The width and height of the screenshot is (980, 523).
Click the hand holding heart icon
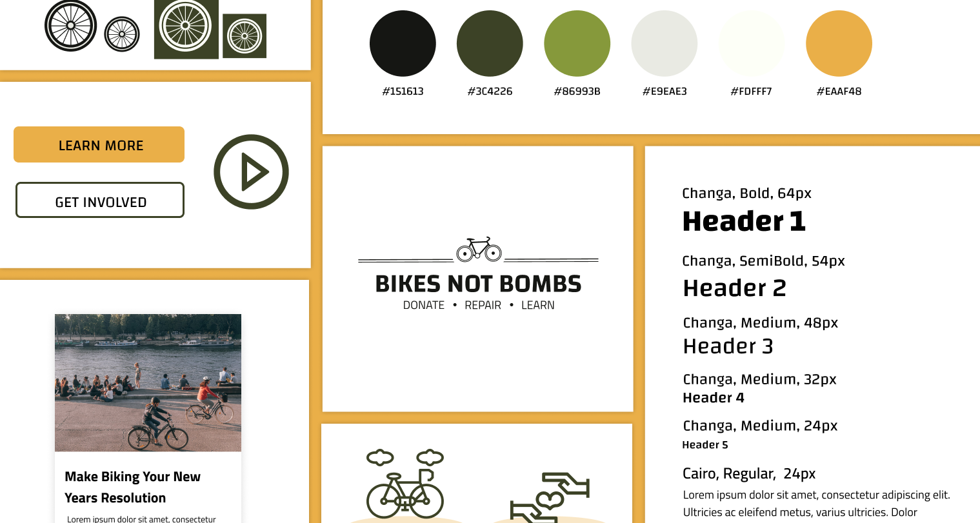pos(550,498)
